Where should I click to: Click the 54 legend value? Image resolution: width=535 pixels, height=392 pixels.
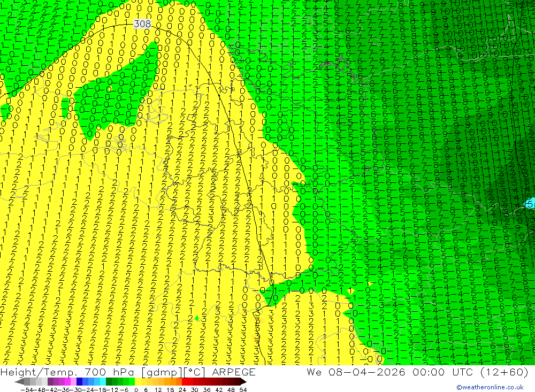[x=243, y=390]
